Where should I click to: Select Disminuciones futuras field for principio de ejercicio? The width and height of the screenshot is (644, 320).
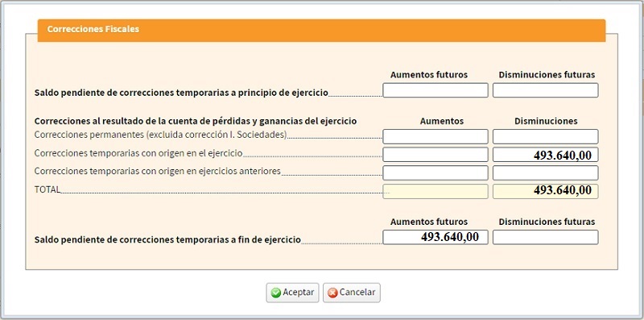(546, 90)
